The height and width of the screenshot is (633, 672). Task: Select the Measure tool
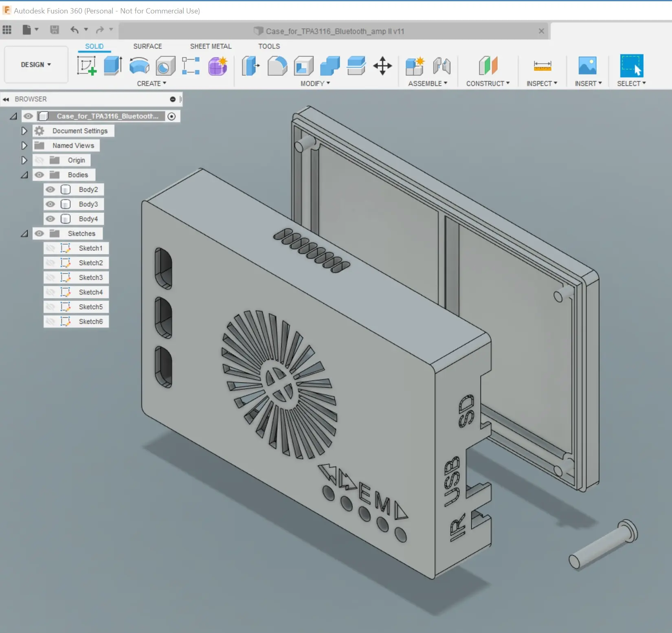click(542, 66)
